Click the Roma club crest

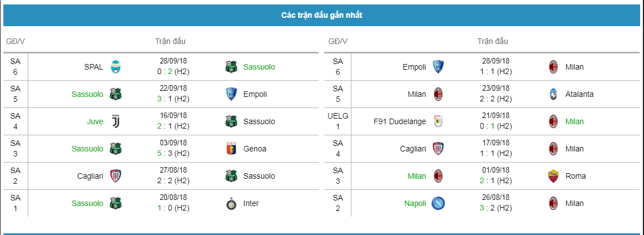coord(553,176)
